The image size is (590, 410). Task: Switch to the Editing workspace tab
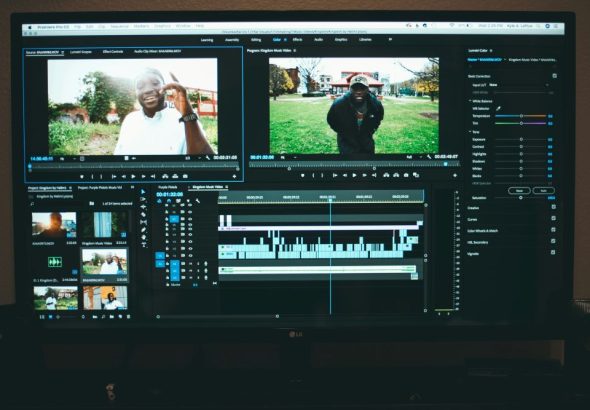[256, 39]
